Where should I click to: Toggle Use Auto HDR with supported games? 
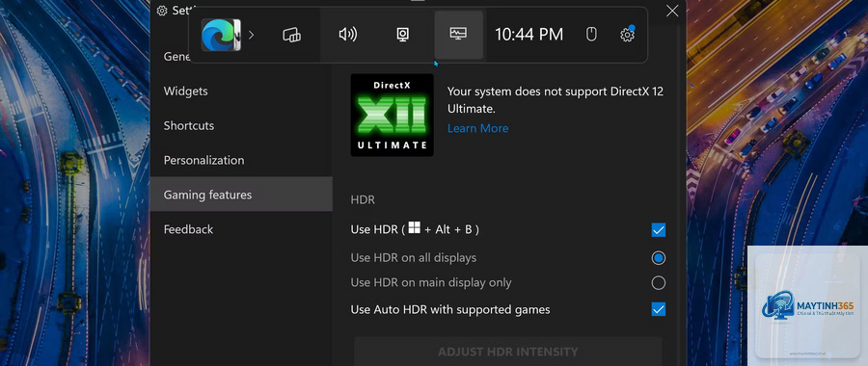coord(658,309)
